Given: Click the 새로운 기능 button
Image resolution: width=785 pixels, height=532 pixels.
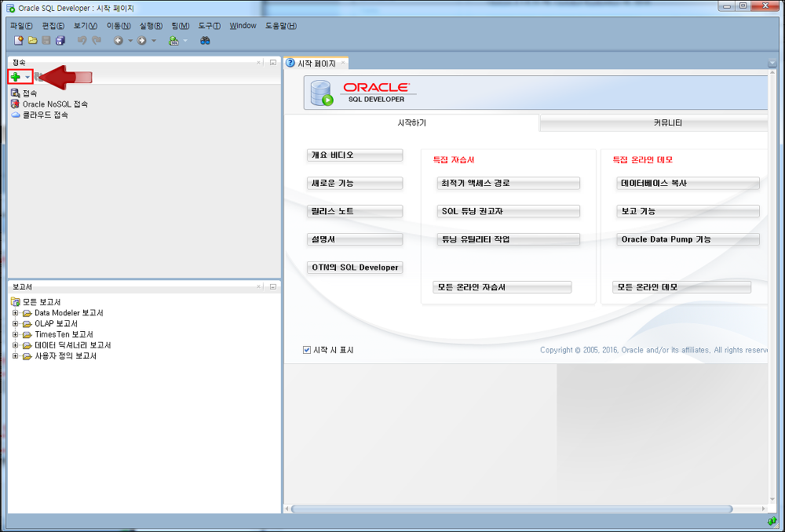Looking at the screenshot, I should pyautogui.click(x=355, y=183).
